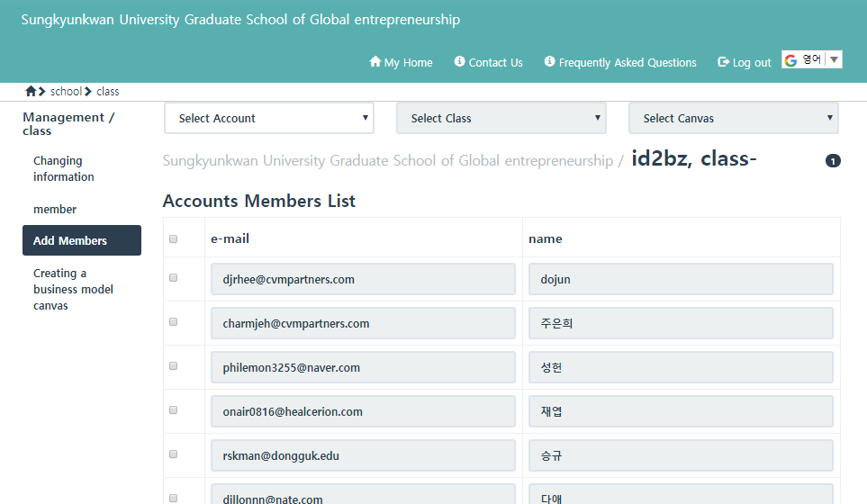Click the My Home house icon
The width and height of the screenshot is (867, 504).
click(x=375, y=61)
